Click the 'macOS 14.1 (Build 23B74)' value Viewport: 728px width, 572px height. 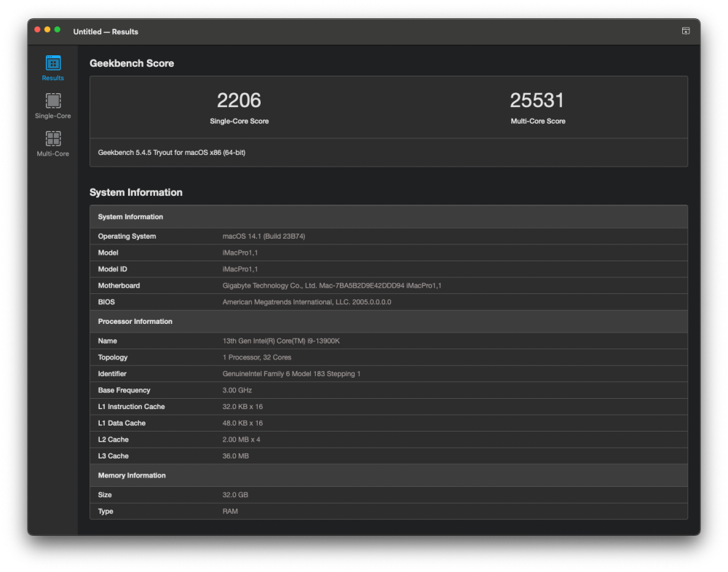(264, 237)
